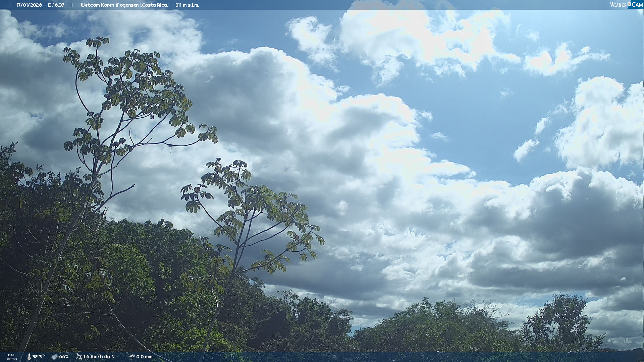
Task: Click the '311 m s.l.m.' altitude text
Action: click(x=187, y=5)
